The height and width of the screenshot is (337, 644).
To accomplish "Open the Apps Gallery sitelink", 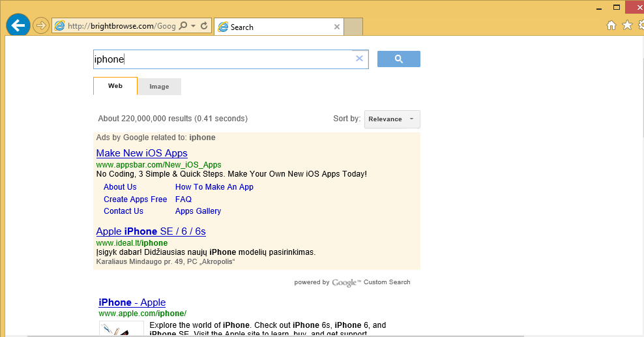I will 198,211.
